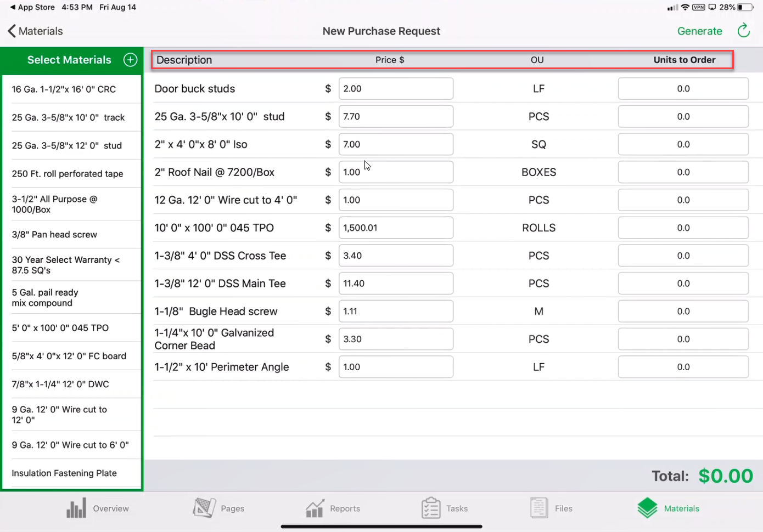Image resolution: width=763 pixels, height=532 pixels.
Task: Go back to Materials
Action: (x=35, y=31)
